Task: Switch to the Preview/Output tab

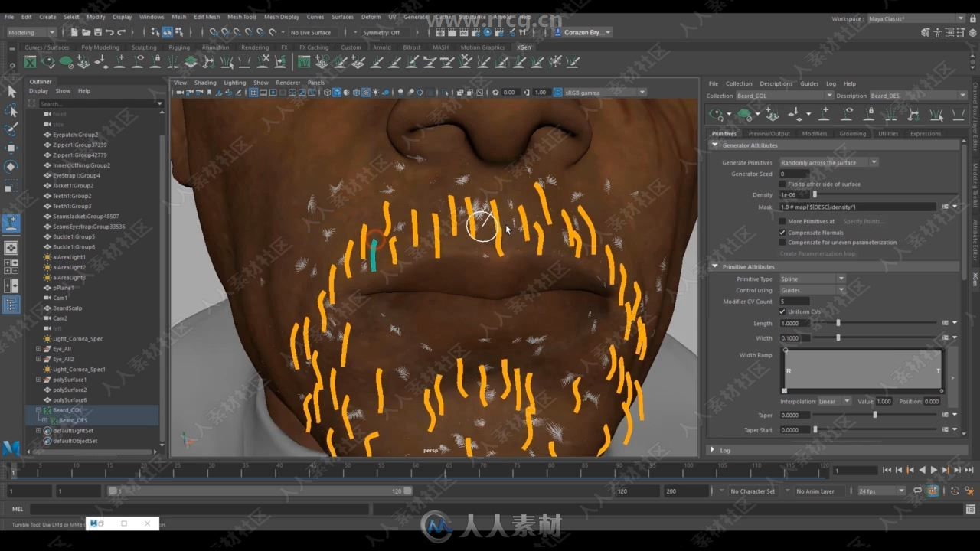Action: 769,133
